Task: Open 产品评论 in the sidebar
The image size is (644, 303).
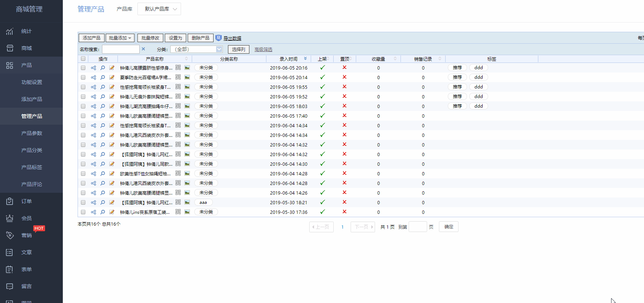Action: coord(32,184)
